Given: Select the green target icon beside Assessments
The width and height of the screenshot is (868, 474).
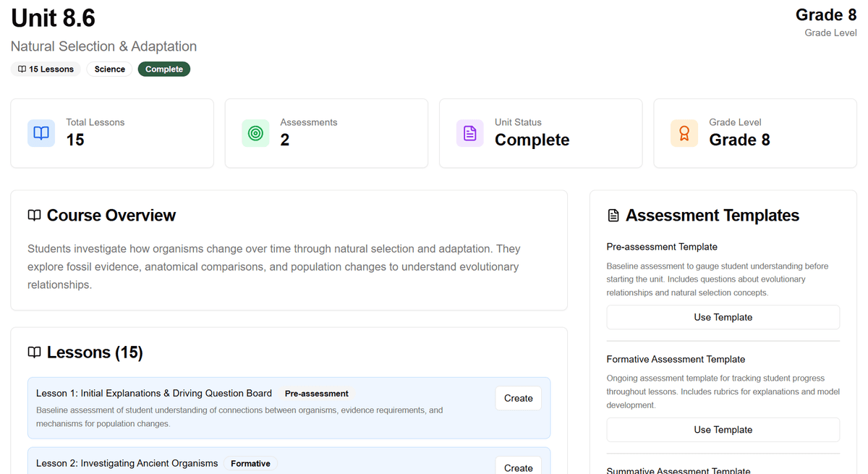Looking at the screenshot, I should tap(255, 132).
